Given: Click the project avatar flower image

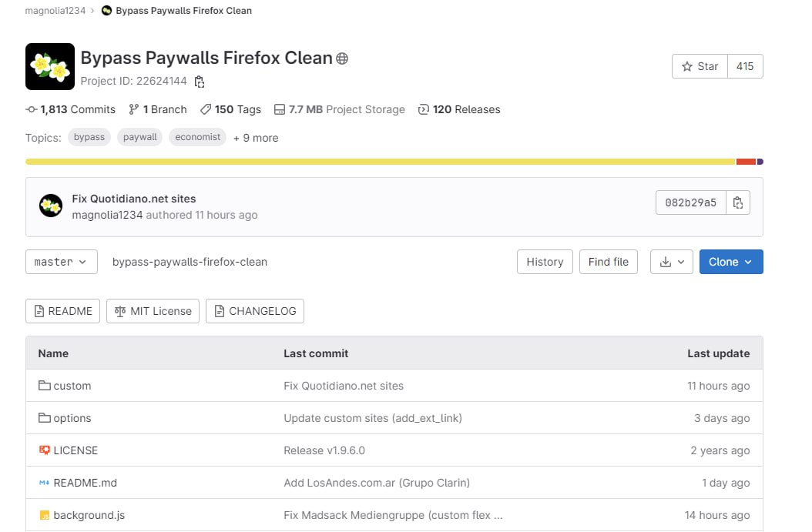Looking at the screenshot, I should tap(50, 67).
